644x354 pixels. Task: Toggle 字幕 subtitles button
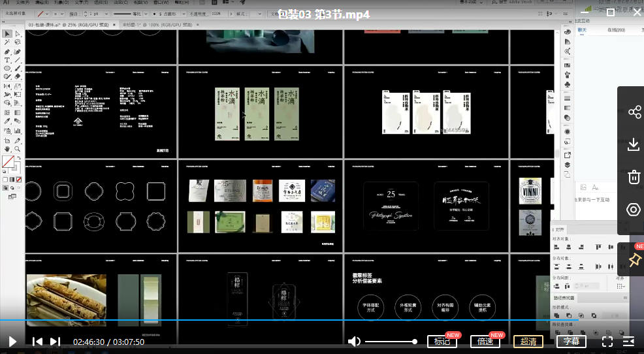click(572, 342)
